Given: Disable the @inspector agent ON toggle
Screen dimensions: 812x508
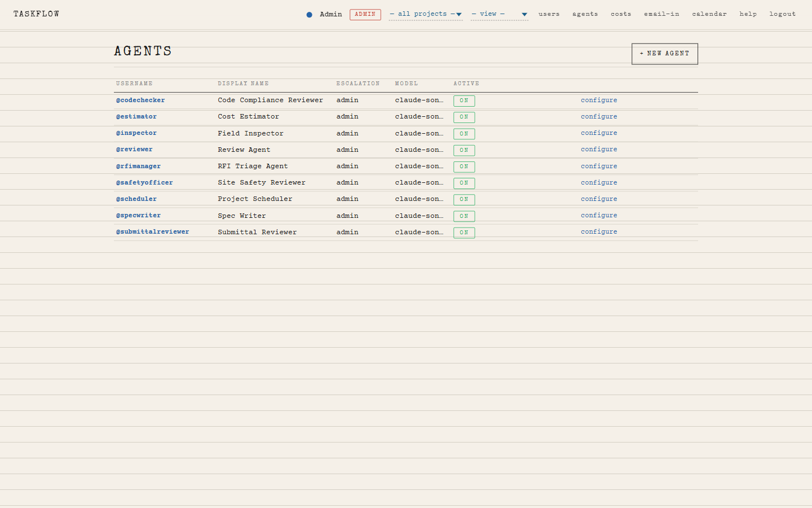Looking at the screenshot, I should (x=464, y=134).
